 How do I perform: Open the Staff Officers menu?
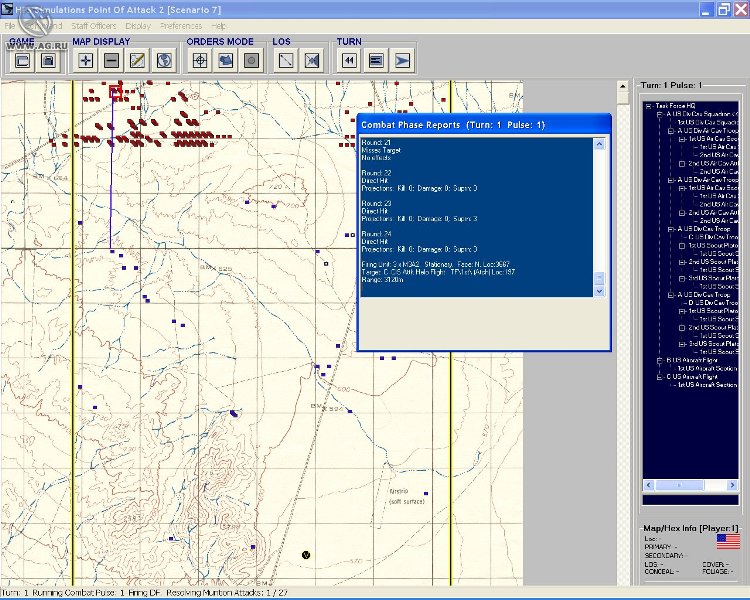(x=93, y=25)
